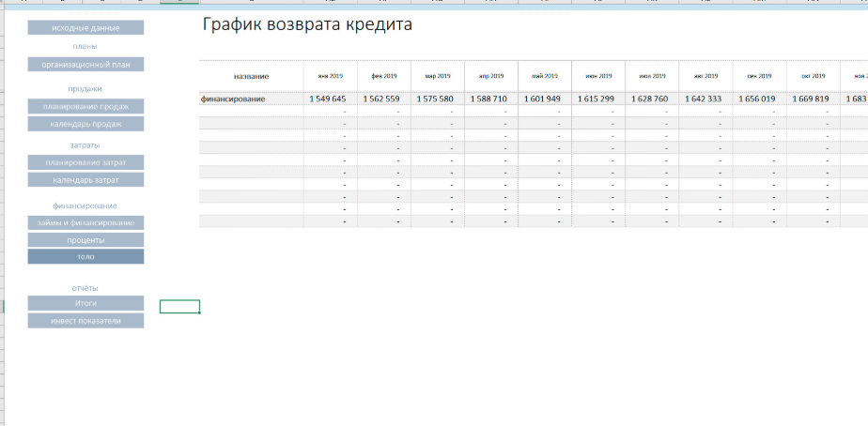The image size is (868, 426).
Task: Select the cell with value 1 601 949
Action: 544,99
